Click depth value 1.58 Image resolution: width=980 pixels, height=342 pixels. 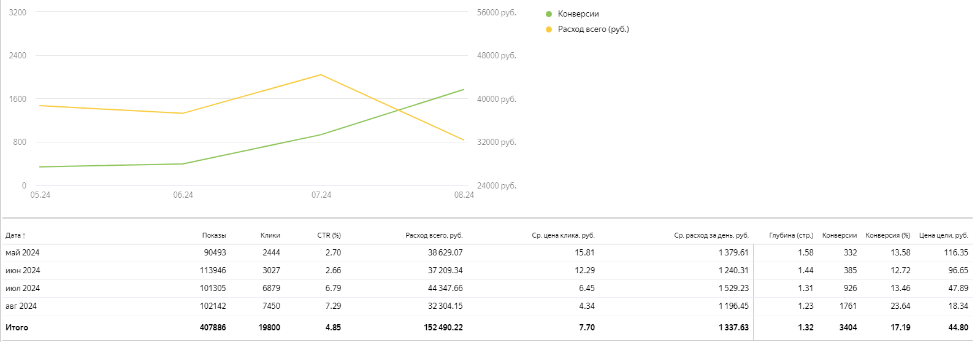[806, 252]
